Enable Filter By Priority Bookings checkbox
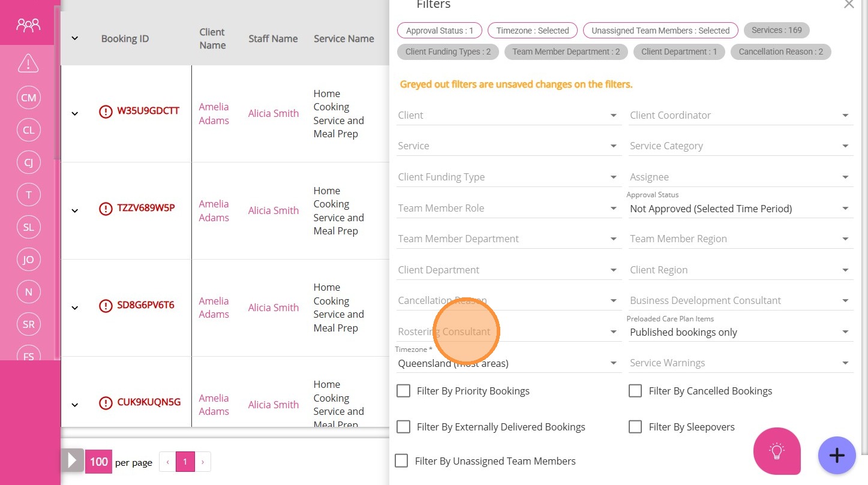The height and width of the screenshot is (485, 868). tap(404, 391)
